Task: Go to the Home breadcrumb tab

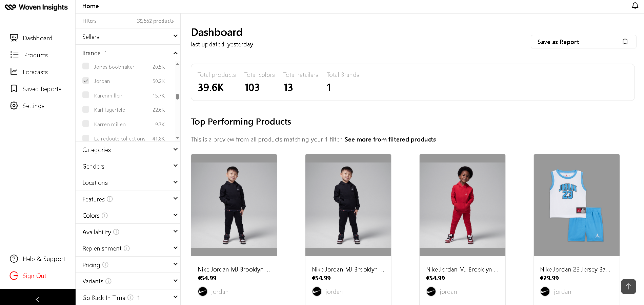Action: [90, 6]
